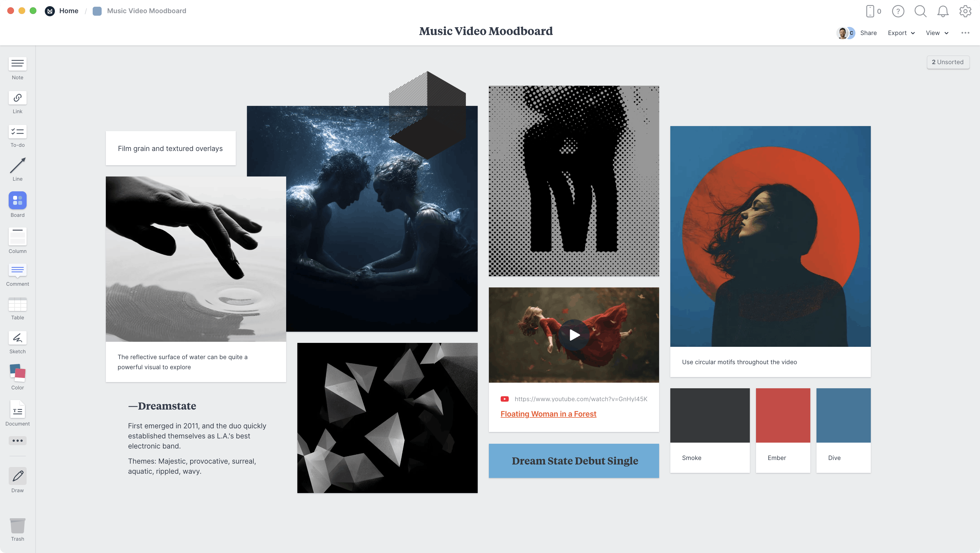Open Floating Woman in a Forest link
The image size is (980, 553).
coord(548,414)
